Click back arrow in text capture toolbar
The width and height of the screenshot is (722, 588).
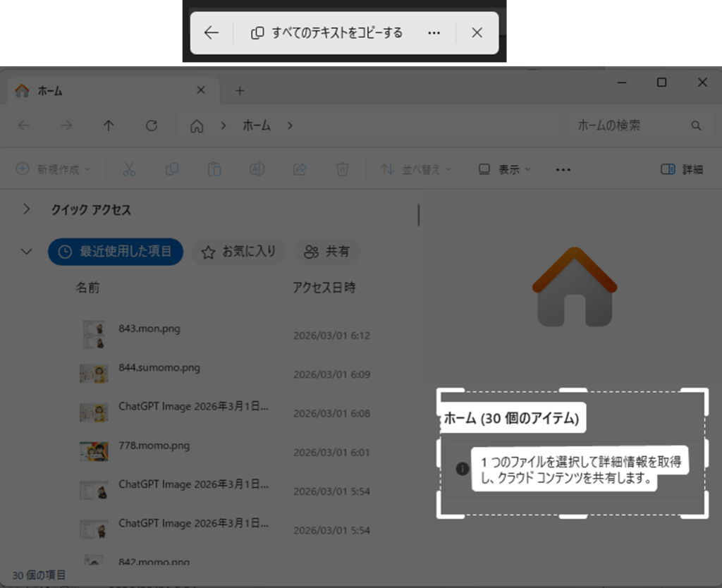click(x=211, y=33)
